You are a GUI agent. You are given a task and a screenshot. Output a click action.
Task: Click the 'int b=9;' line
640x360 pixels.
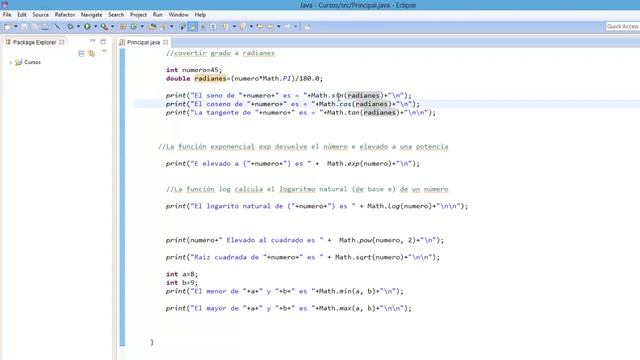(182, 282)
